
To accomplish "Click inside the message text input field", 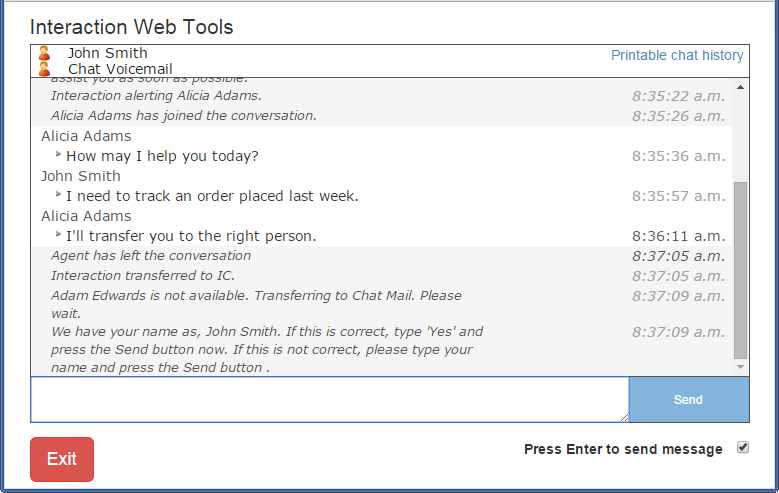I will pyautogui.click(x=328, y=399).
